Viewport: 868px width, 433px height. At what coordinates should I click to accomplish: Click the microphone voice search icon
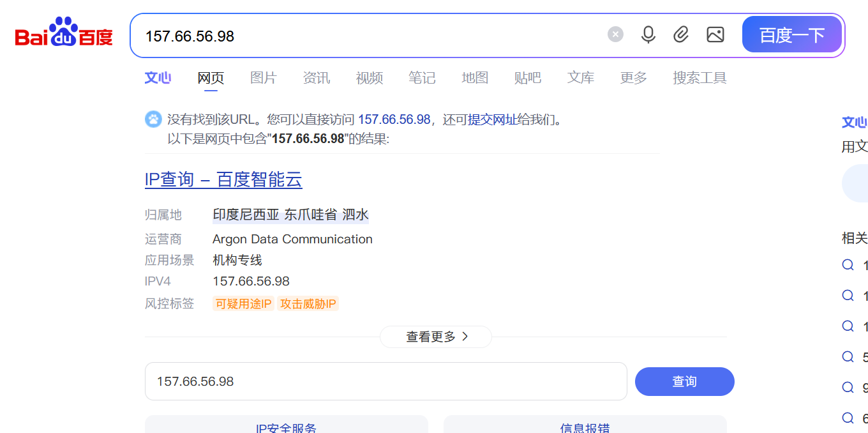pos(648,34)
